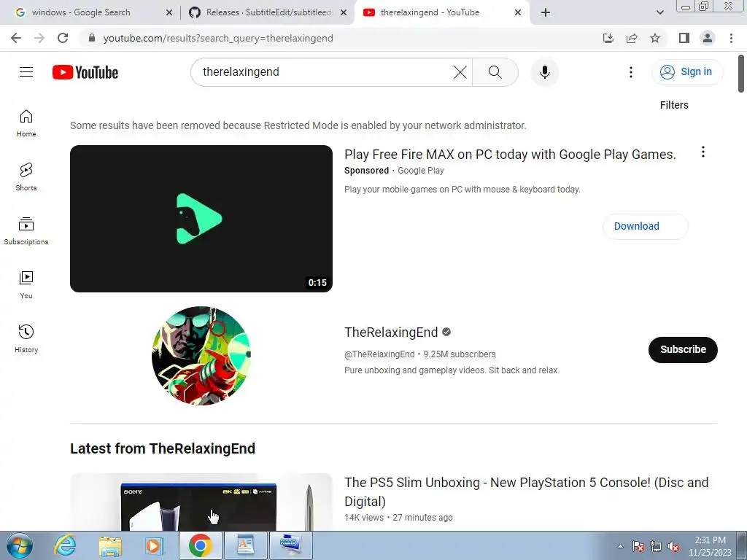Open YouTube settings three-dot menu

pos(631,72)
